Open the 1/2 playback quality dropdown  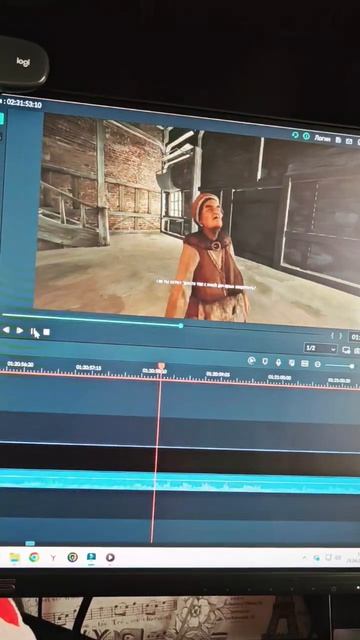click(x=321, y=348)
